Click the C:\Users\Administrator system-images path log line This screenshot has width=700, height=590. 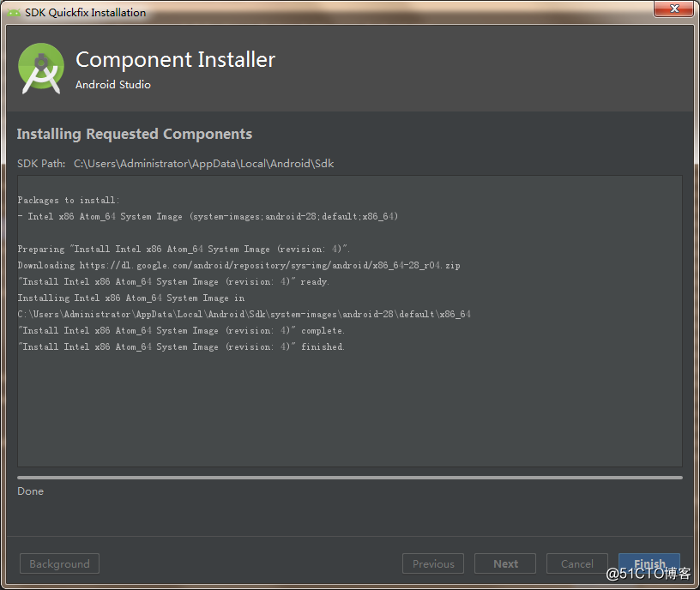[x=244, y=314]
